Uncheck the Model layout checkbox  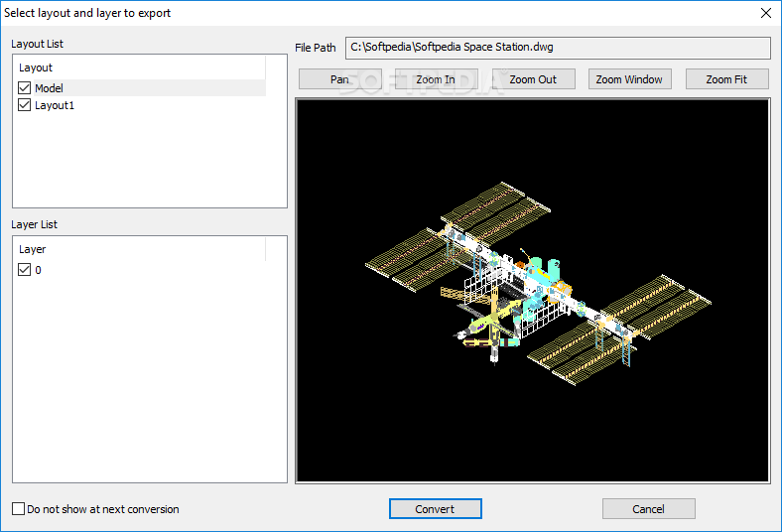(x=24, y=88)
